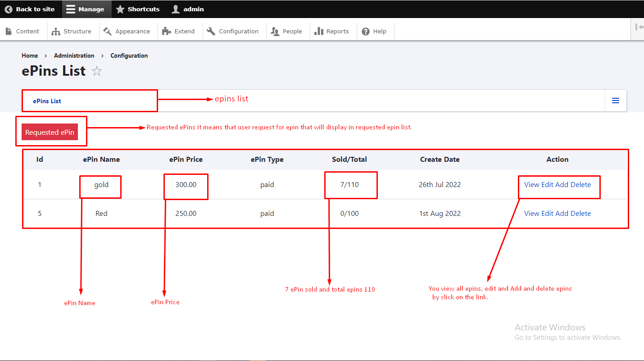644x361 pixels.
Task: Open the Structure admin menu
Action: coord(72,32)
